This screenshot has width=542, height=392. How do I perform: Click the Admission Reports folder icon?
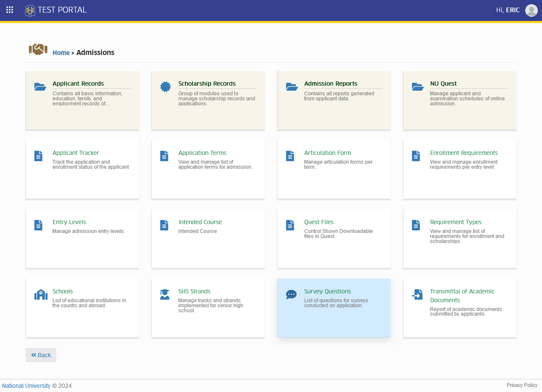(292, 87)
